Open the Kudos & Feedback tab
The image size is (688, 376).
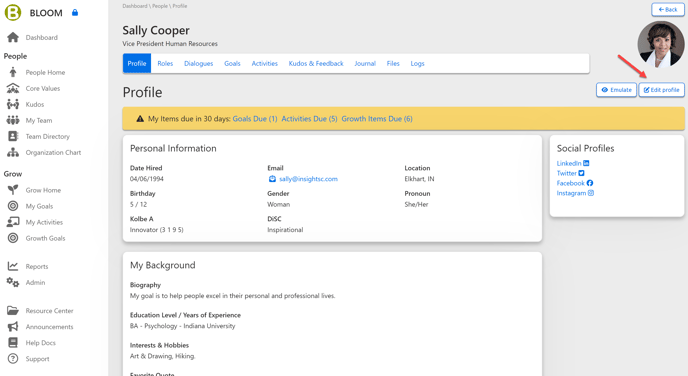[316, 63]
